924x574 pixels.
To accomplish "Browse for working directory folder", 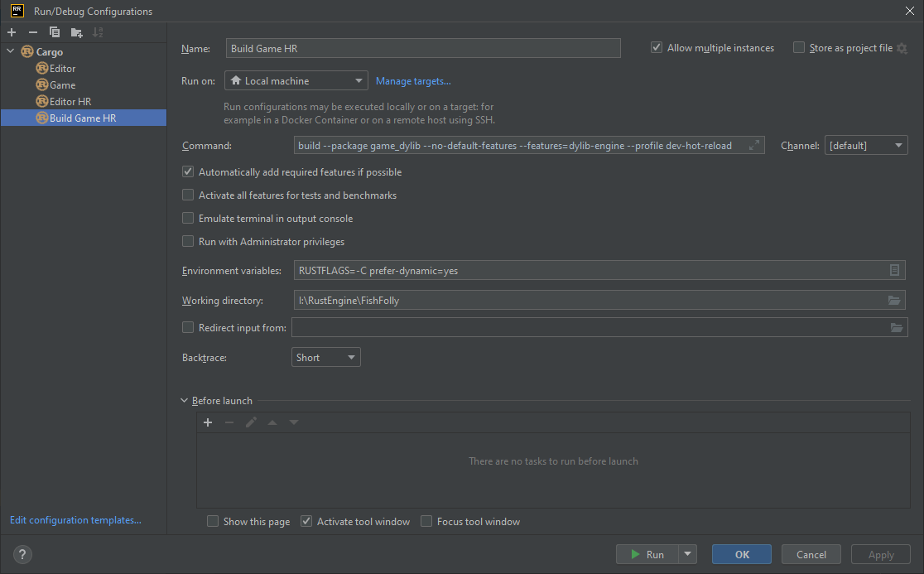I will [894, 300].
